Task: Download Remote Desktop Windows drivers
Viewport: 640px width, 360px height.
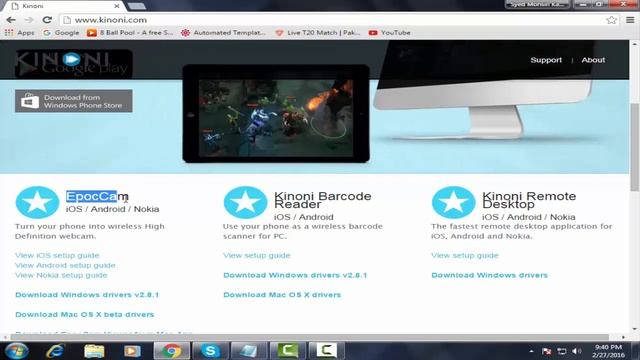Action: [489, 275]
